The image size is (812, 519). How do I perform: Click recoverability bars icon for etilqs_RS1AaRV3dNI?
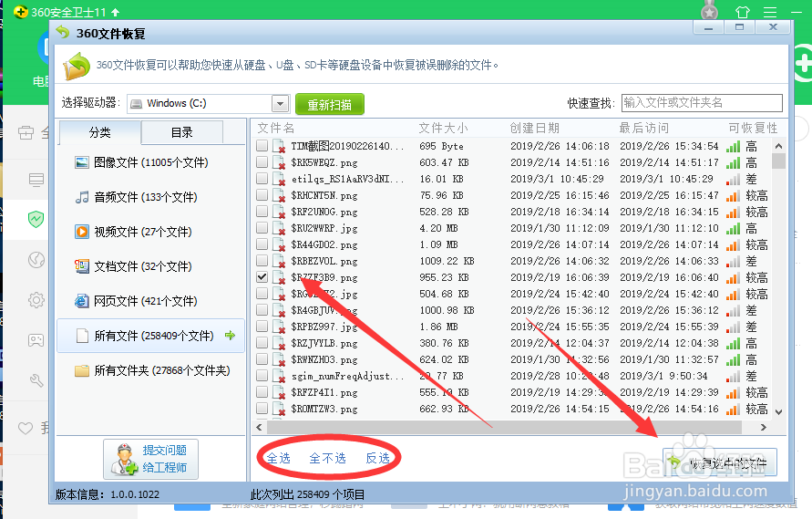[x=733, y=180]
